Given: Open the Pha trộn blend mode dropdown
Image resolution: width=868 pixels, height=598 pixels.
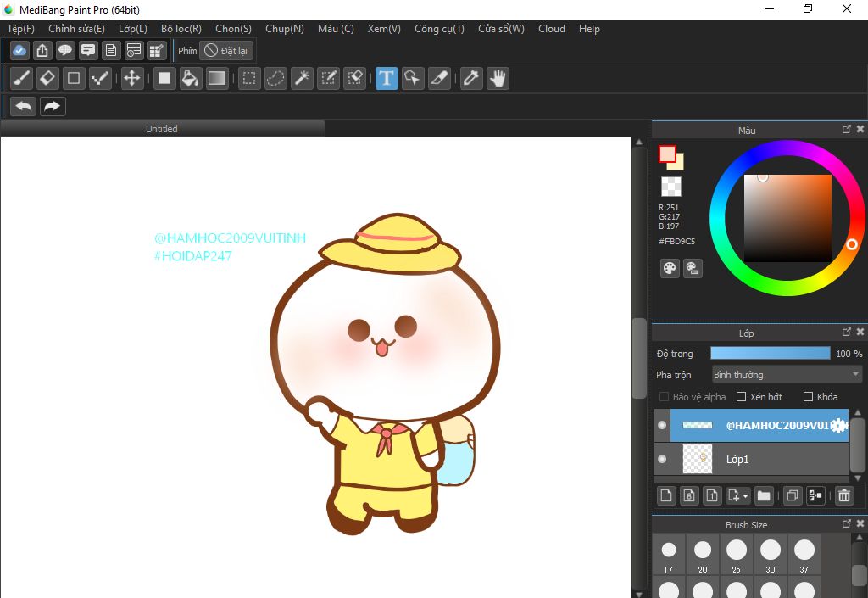Looking at the screenshot, I should (787, 374).
